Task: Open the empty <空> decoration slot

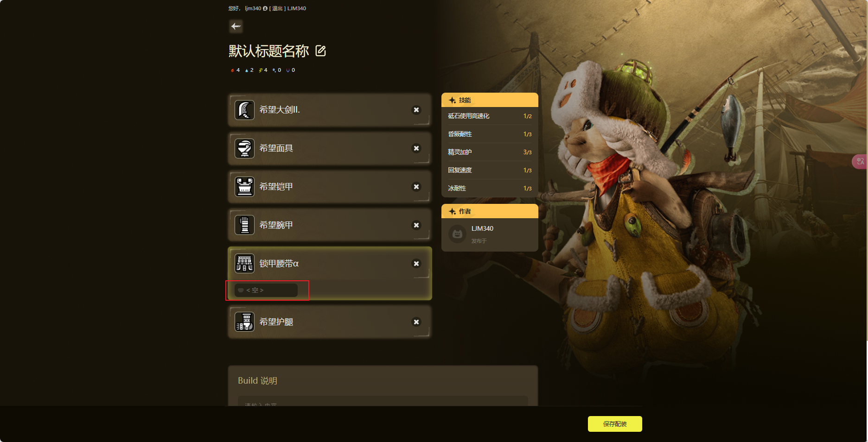Action: pos(266,290)
